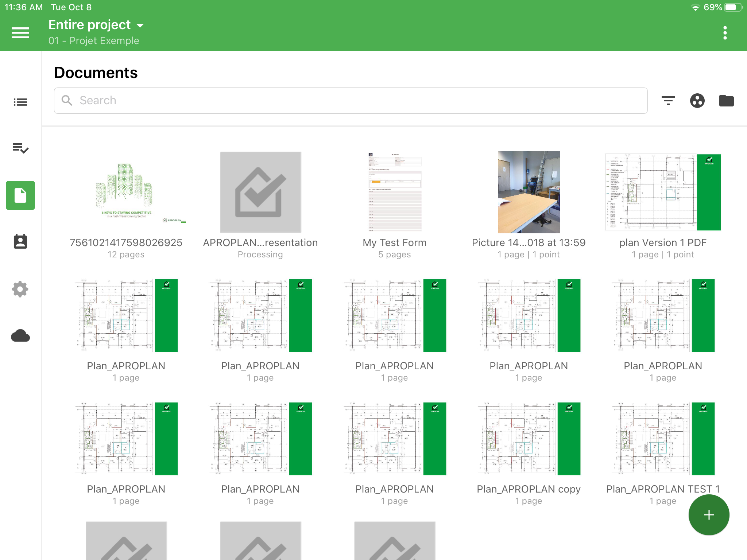The image size is (747, 560).
Task: Tap the green add (+) button
Action: (709, 515)
